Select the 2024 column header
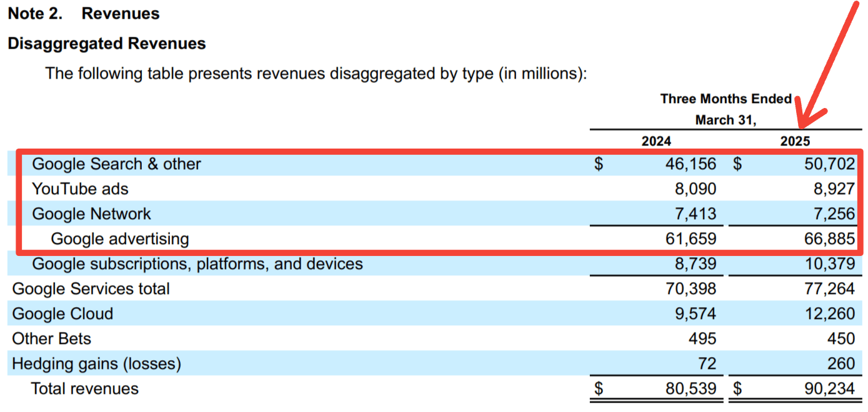 (656, 141)
